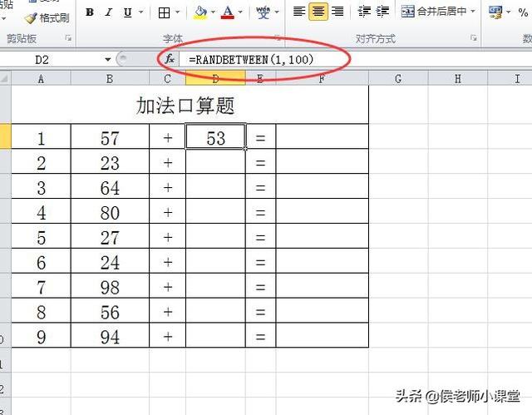532x415 pixels.
Task: Toggle bold formatting
Action: (90, 12)
